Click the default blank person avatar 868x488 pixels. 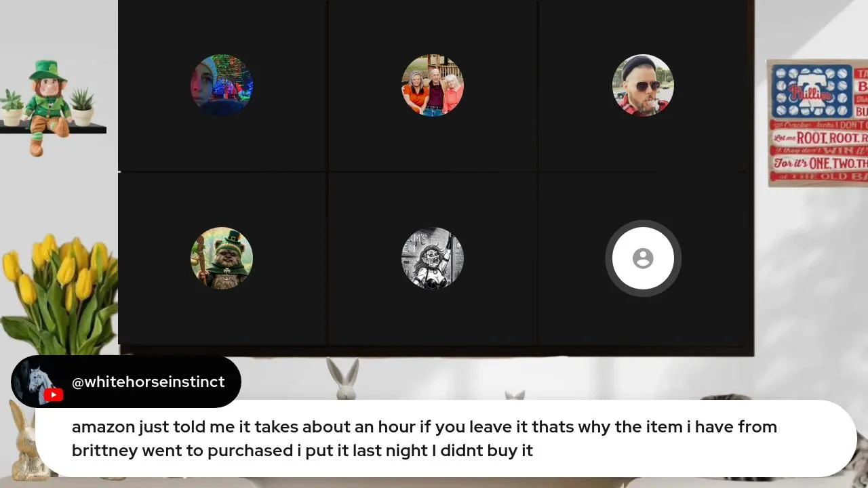643,258
